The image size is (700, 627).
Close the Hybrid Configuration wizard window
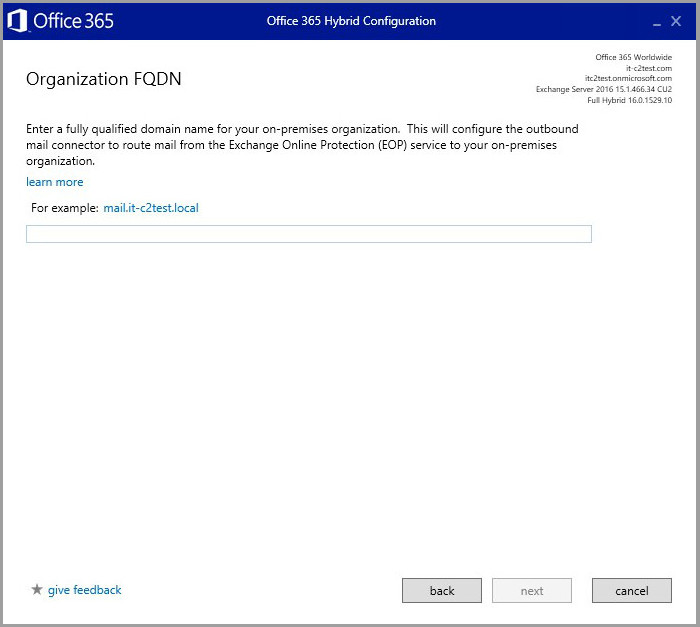676,21
